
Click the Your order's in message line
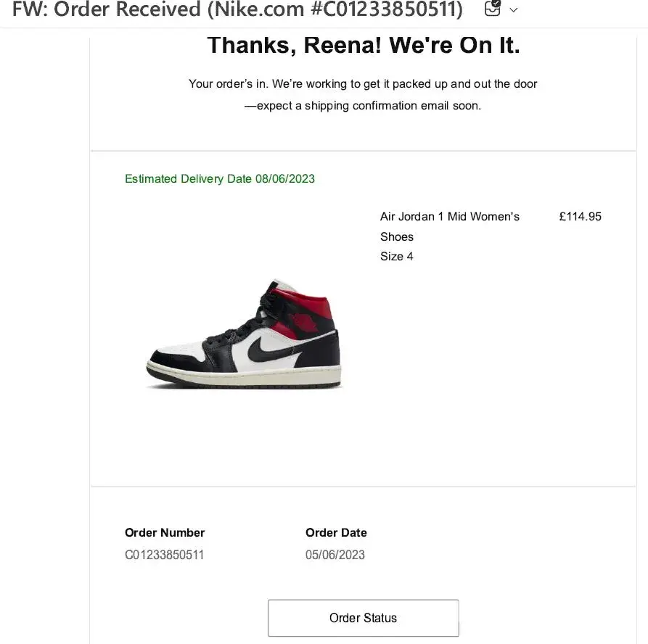pyautogui.click(x=363, y=84)
